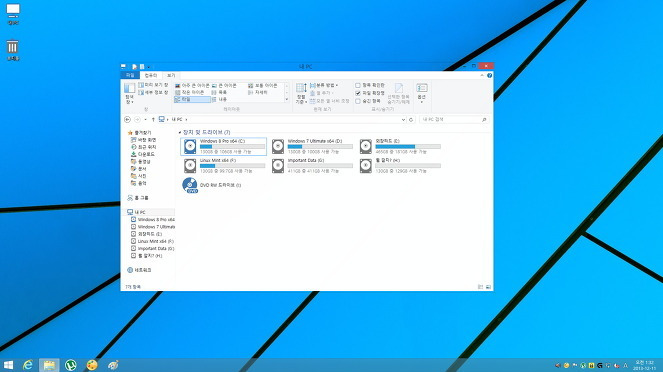Open Downloads (다운로드) in navigation pane
Image resolution: width=663 pixels, height=372 pixels.
tap(142, 154)
